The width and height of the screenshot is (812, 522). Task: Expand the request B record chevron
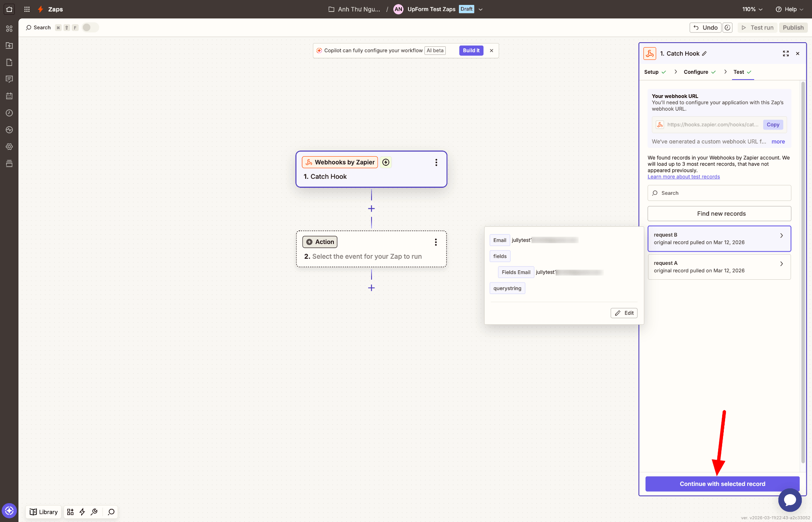click(782, 235)
